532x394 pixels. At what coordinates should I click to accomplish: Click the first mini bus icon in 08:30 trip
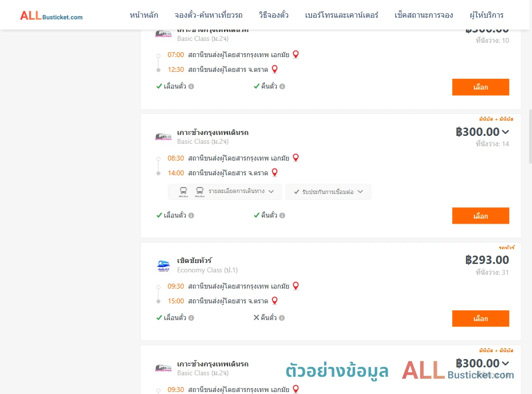183,192
